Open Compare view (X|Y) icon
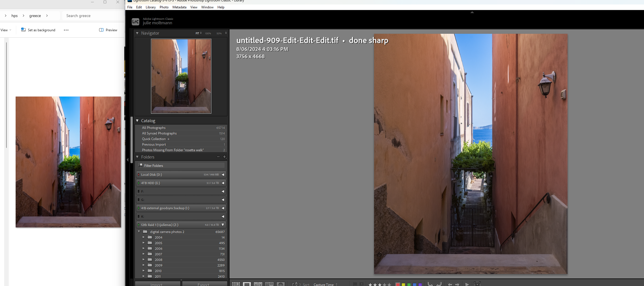644x286 pixels. [258, 284]
